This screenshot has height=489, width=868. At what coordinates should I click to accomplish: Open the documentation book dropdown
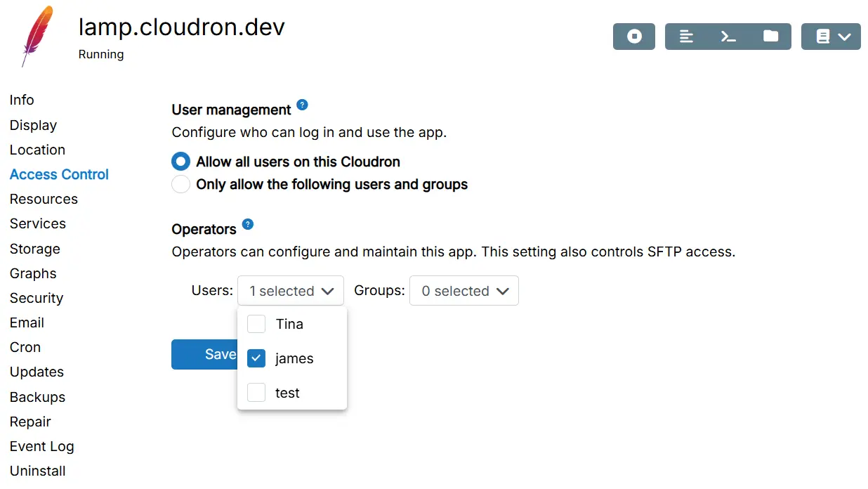831,37
